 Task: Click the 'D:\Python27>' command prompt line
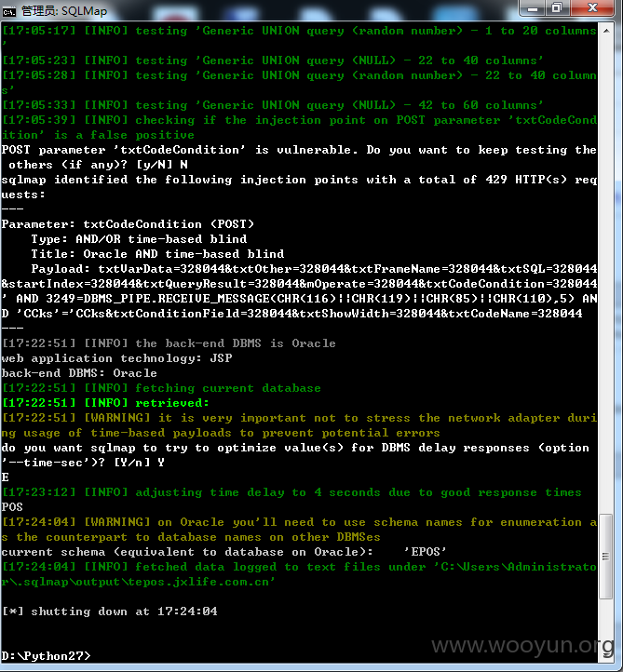coord(47,656)
